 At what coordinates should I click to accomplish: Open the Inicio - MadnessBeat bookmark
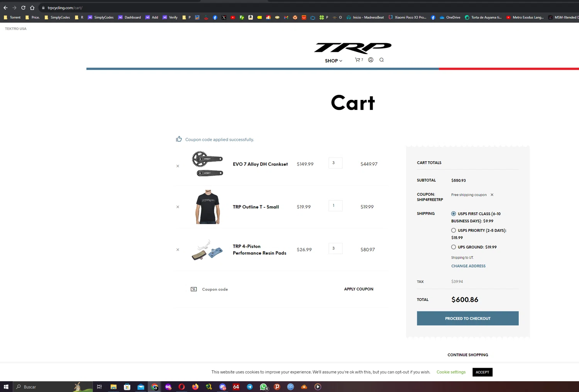tap(365, 17)
